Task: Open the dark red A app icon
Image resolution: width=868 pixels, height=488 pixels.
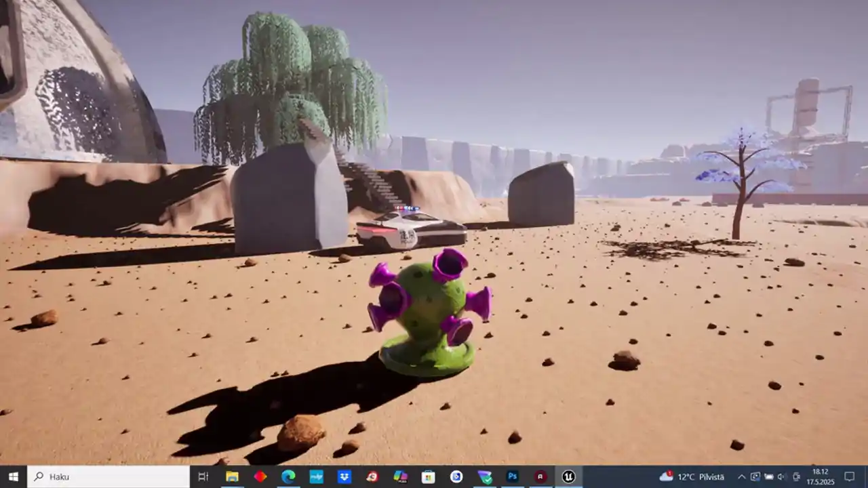Action: 540,476
